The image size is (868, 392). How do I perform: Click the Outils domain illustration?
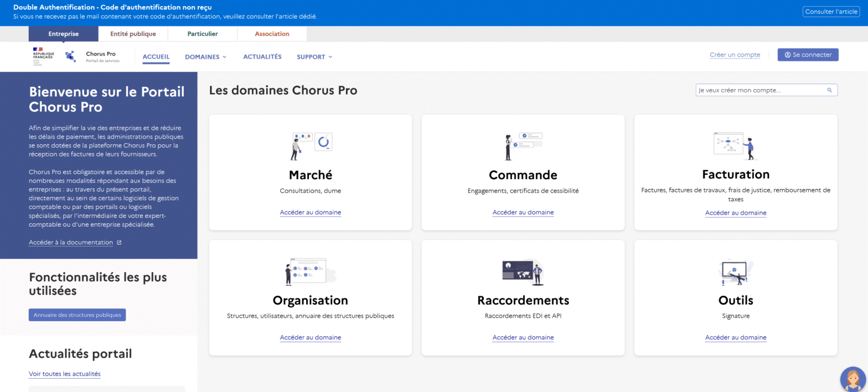[735, 271]
